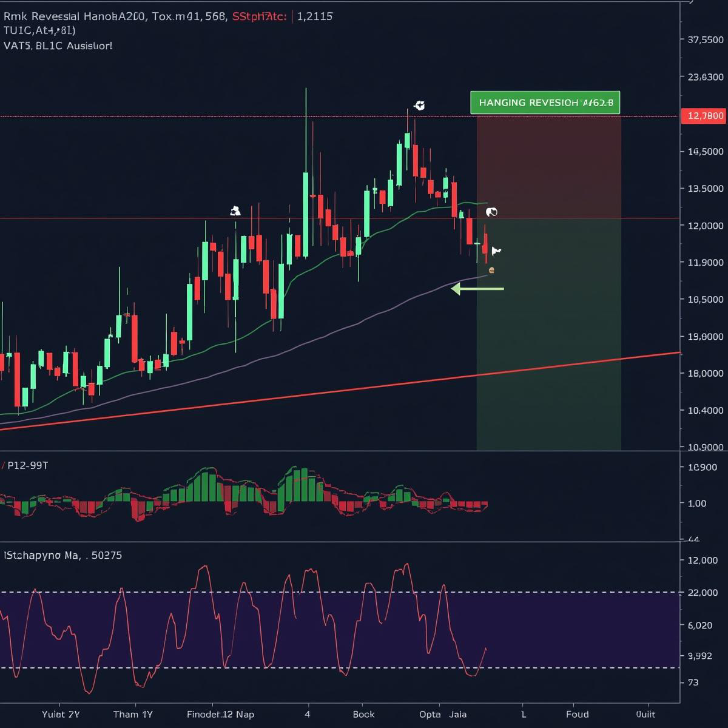Select the Finodet 12 Nap time label

(220, 714)
